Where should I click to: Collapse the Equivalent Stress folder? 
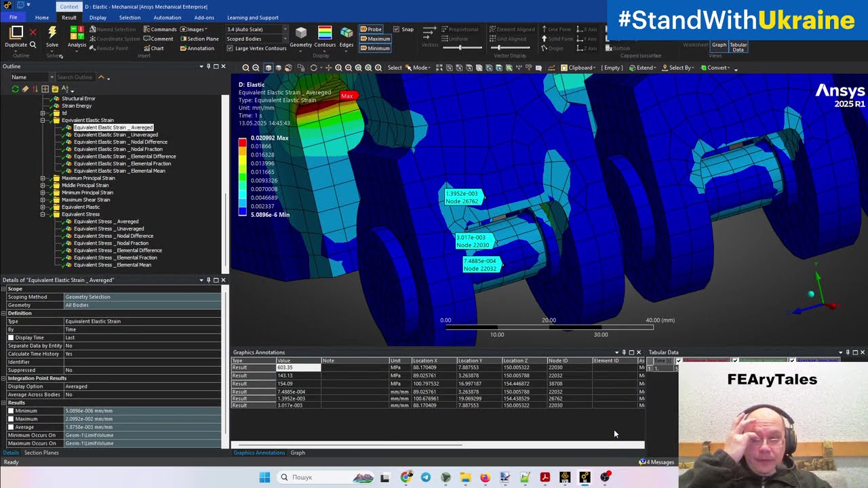click(x=43, y=214)
